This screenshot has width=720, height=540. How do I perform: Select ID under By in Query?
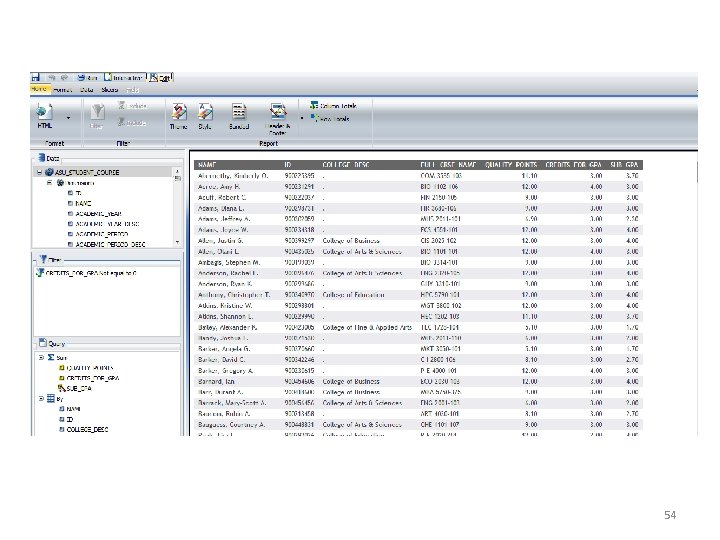pos(66,419)
